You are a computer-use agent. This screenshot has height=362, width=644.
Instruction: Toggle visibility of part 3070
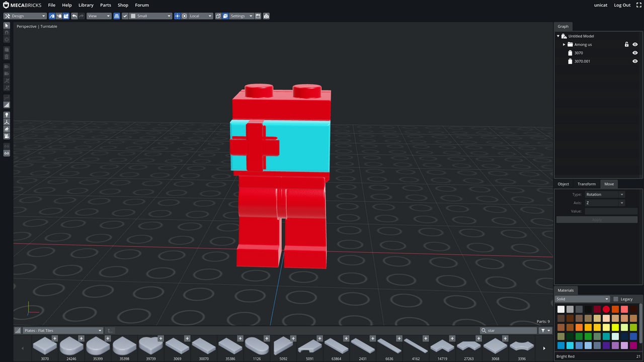pyautogui.click(x=635, y=53)
